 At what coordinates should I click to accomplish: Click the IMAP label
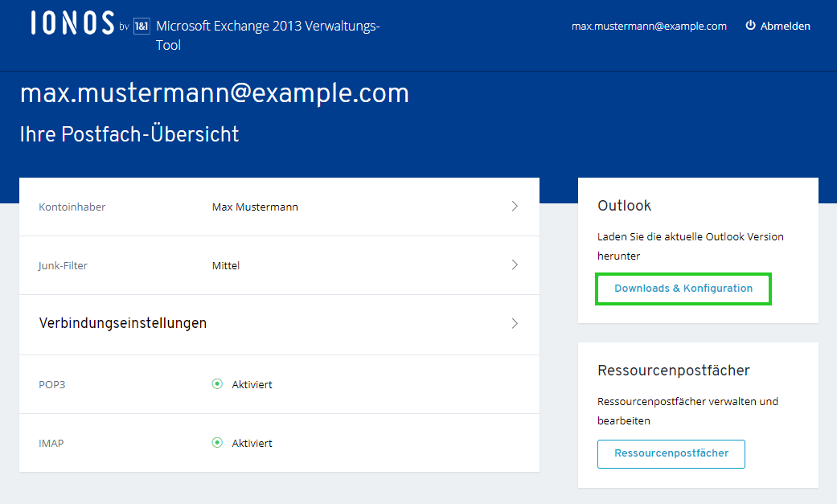coord(51,443)
